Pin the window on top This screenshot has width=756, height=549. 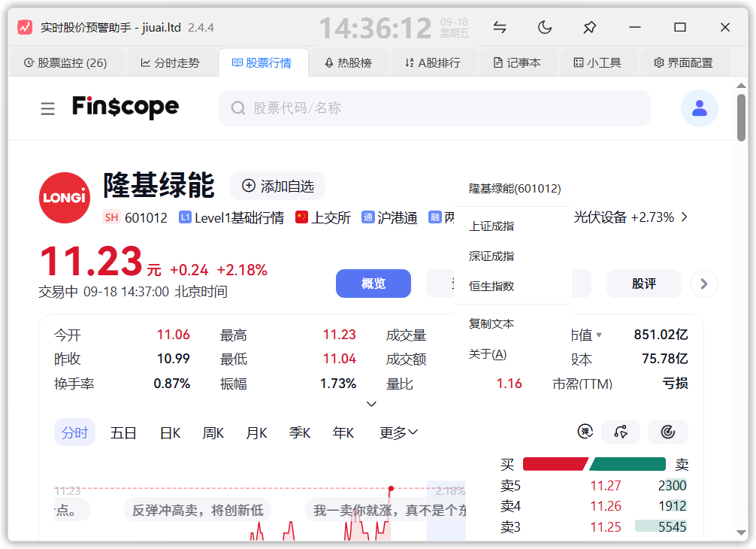589,27
